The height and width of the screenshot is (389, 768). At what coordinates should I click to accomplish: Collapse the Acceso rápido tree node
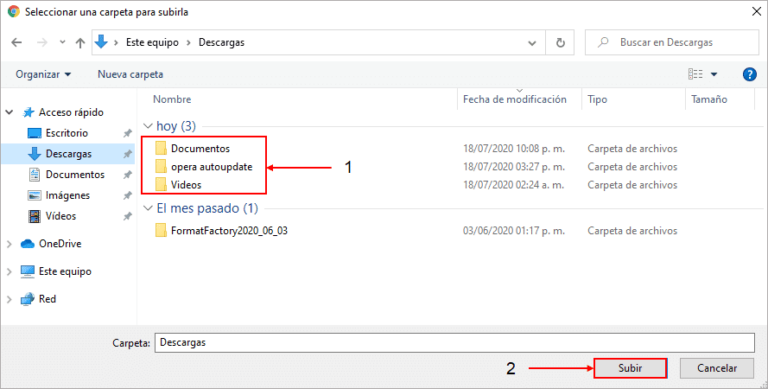click(x=9, y=113)
